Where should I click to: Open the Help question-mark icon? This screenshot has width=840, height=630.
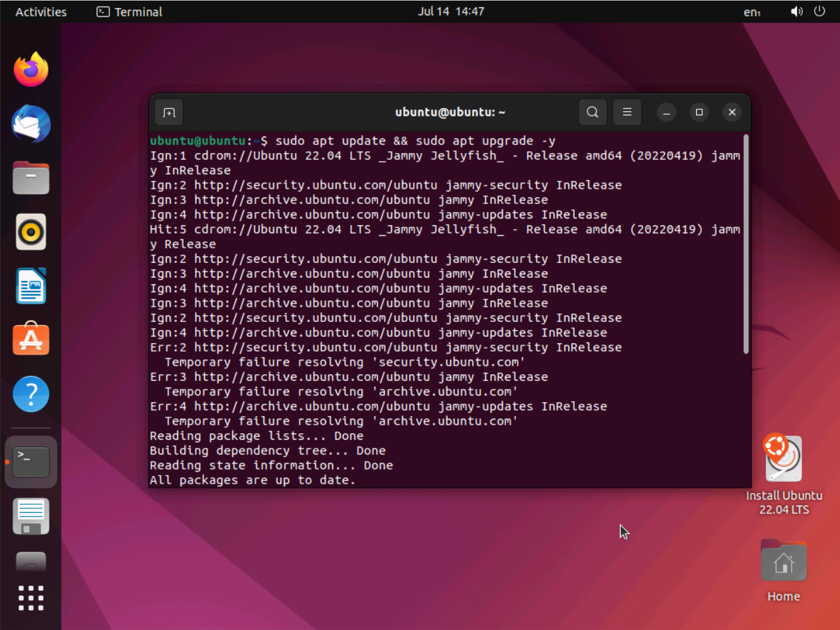(x=31, y=394)
